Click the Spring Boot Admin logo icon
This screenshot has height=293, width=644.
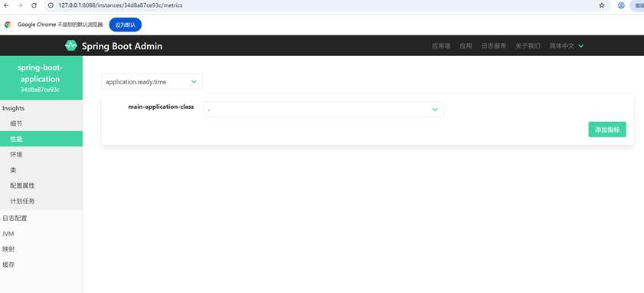click(x=71, y=45)
